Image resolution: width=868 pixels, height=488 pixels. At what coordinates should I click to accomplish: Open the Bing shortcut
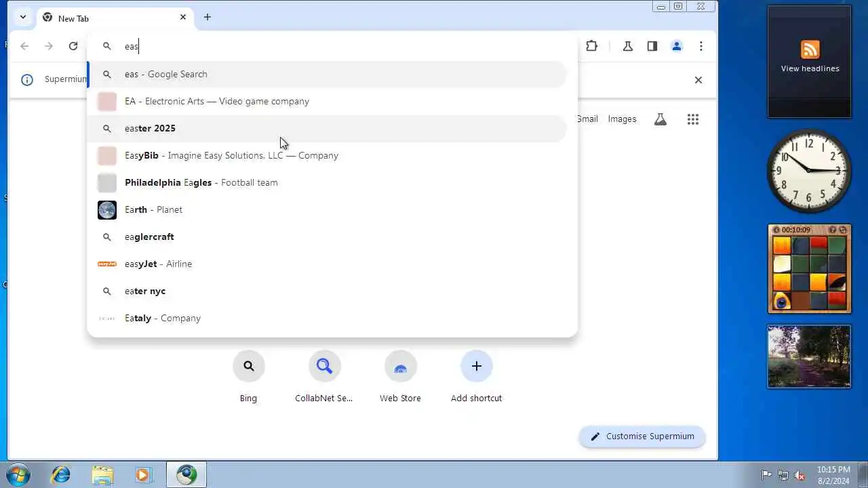click(248, 378)
